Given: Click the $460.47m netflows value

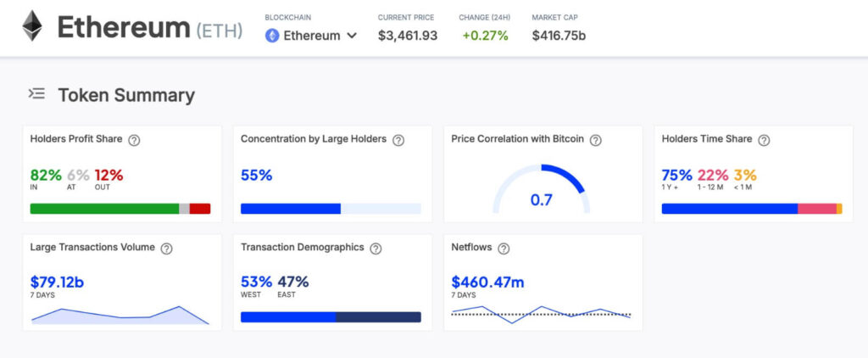Looking at the screenshot, I should coord(487,282).
